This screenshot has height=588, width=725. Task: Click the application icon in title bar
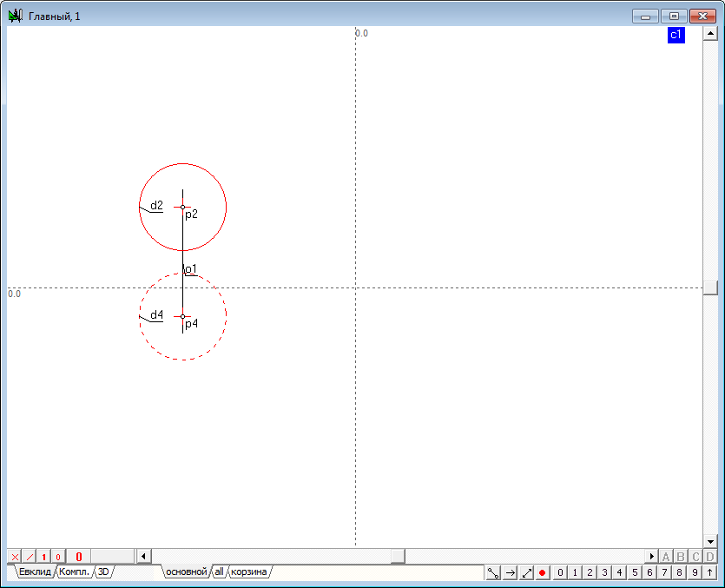(x=16, y=17)
